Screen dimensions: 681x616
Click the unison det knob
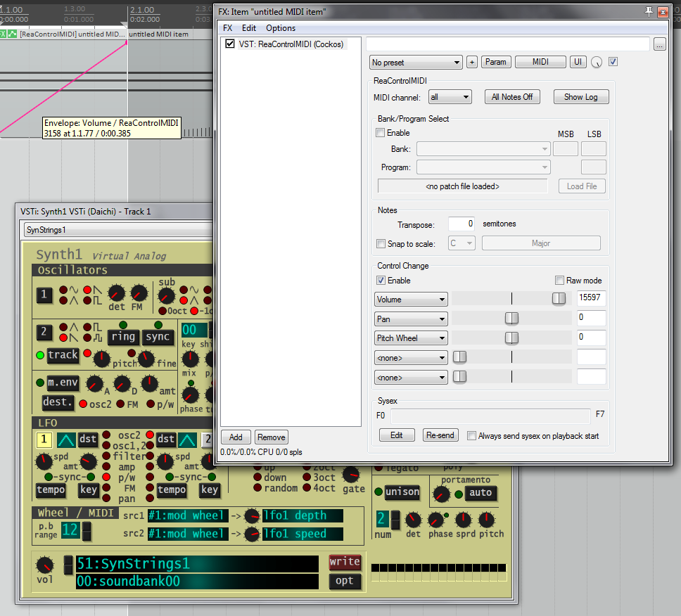413,520
